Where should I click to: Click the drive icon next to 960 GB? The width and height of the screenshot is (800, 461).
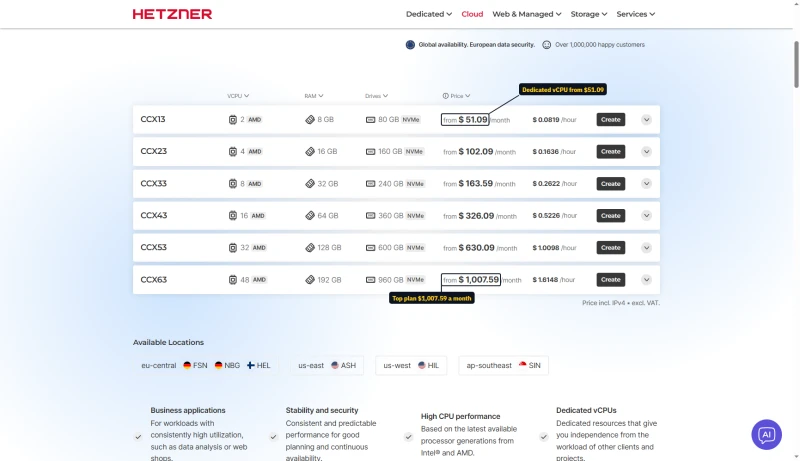coord(370,279)
